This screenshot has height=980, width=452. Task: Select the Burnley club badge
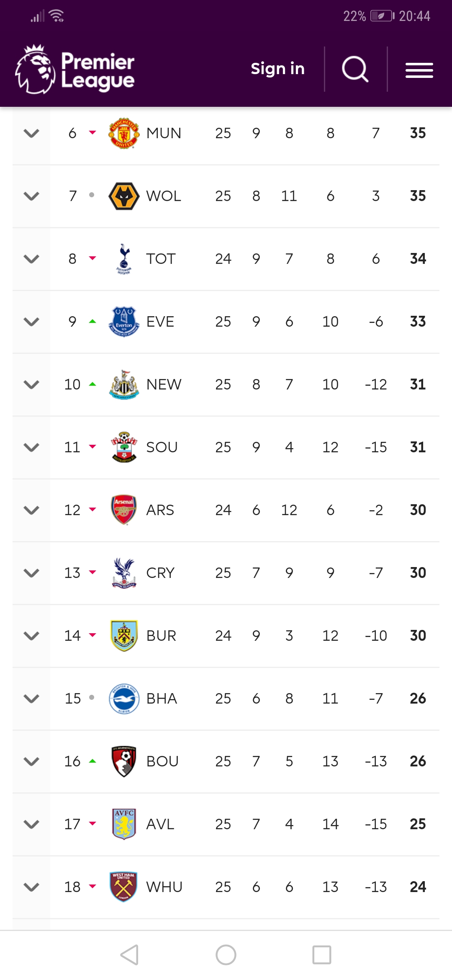coord(124,636)
